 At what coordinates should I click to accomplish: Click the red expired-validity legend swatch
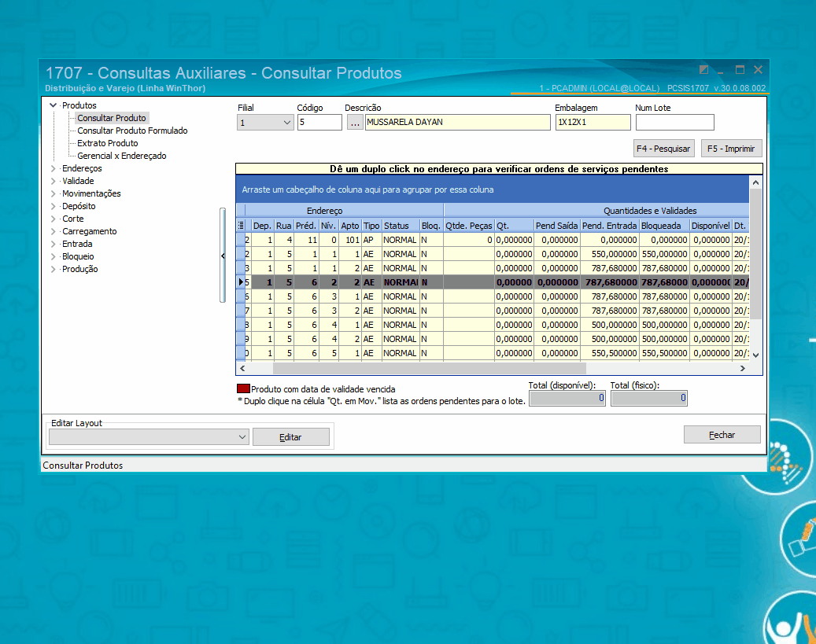244,388
